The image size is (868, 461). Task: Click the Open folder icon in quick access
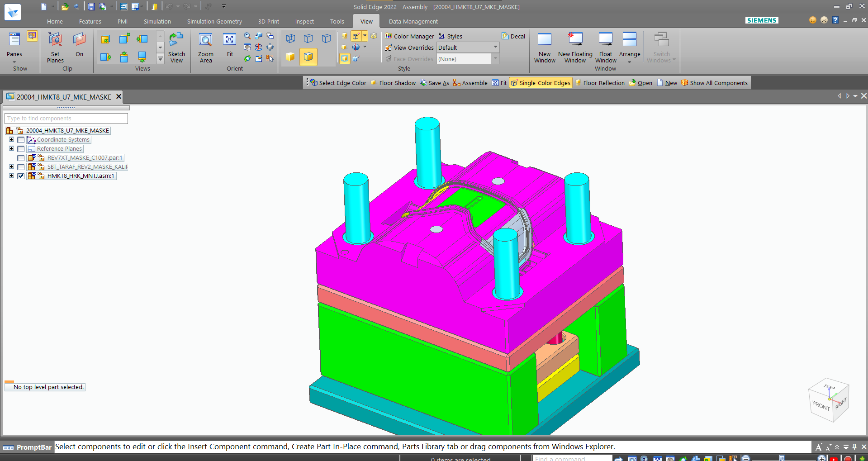pos(65,6)
